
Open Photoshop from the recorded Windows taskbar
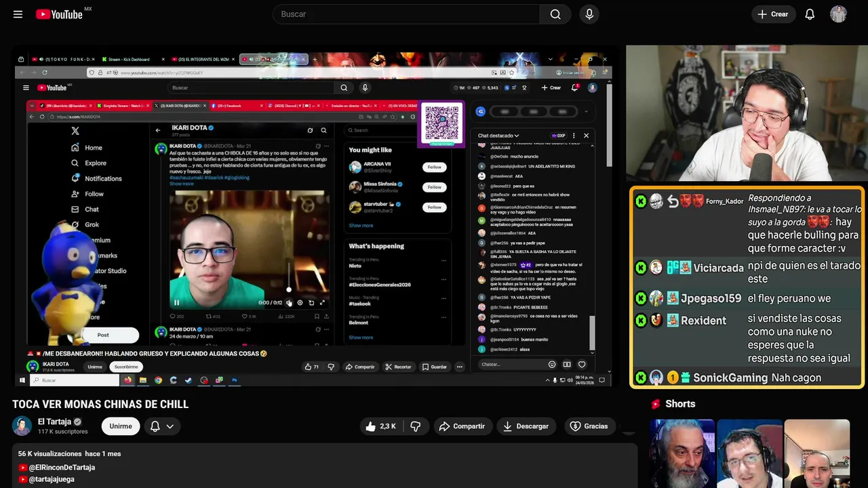pyautogui.click(x=234, y=380)
